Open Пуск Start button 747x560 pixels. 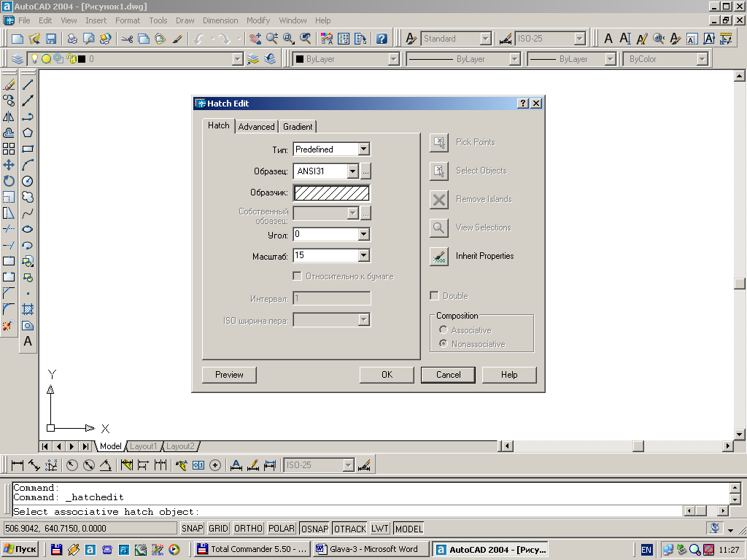coord(20,549)
